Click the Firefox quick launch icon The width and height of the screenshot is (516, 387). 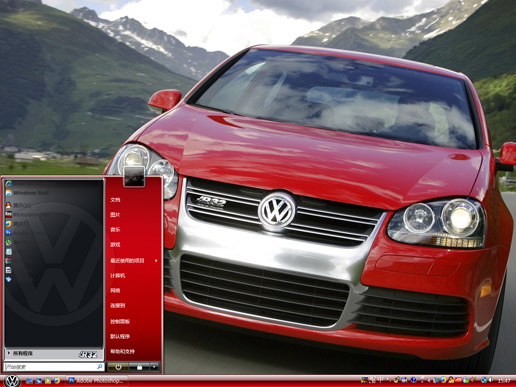tap(57, 380)
